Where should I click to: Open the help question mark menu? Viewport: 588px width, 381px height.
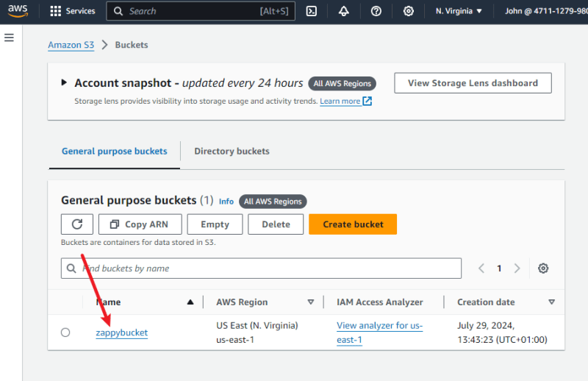(376, 11)
